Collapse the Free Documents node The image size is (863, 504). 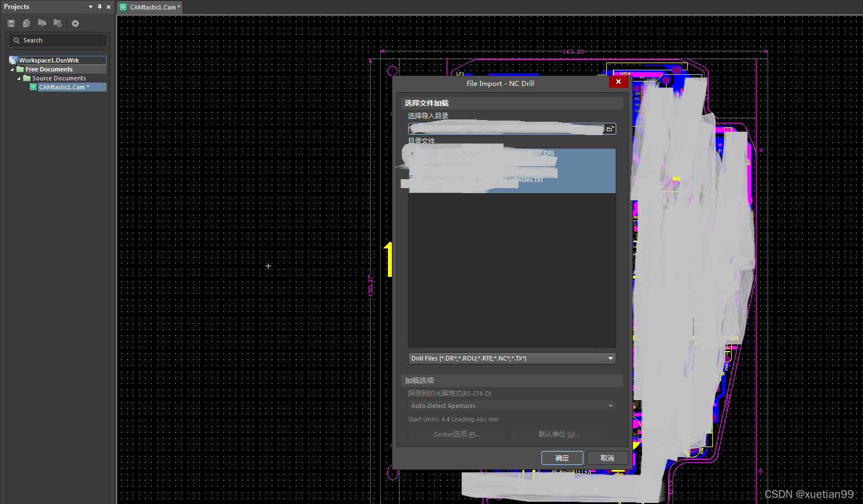coord(12,69)
